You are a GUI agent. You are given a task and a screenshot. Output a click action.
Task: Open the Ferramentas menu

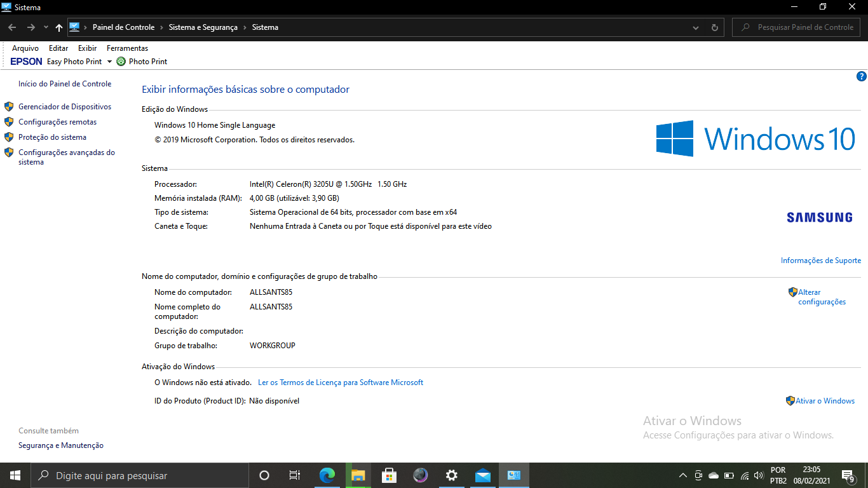click(127, 48)
